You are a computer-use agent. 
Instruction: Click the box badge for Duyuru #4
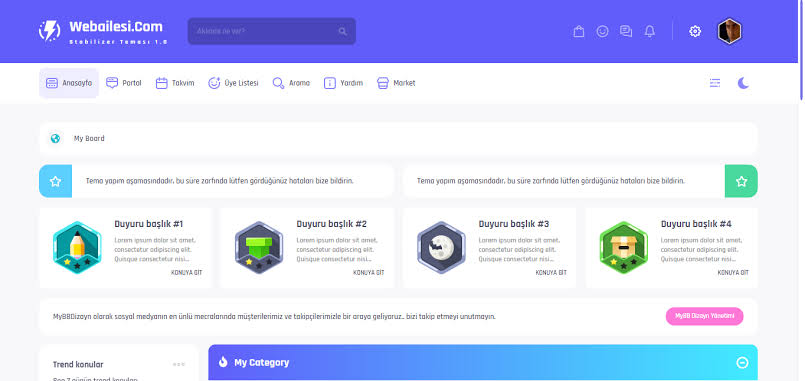[x=623, y=247]
